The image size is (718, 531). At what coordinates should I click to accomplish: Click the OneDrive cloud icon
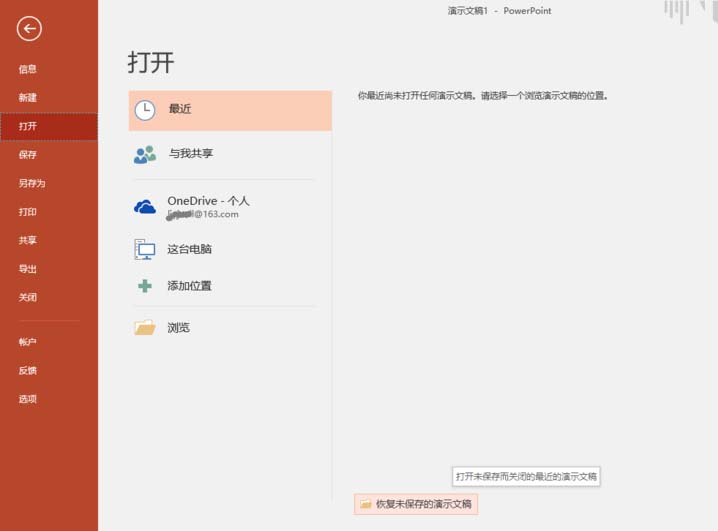[145, 207]
